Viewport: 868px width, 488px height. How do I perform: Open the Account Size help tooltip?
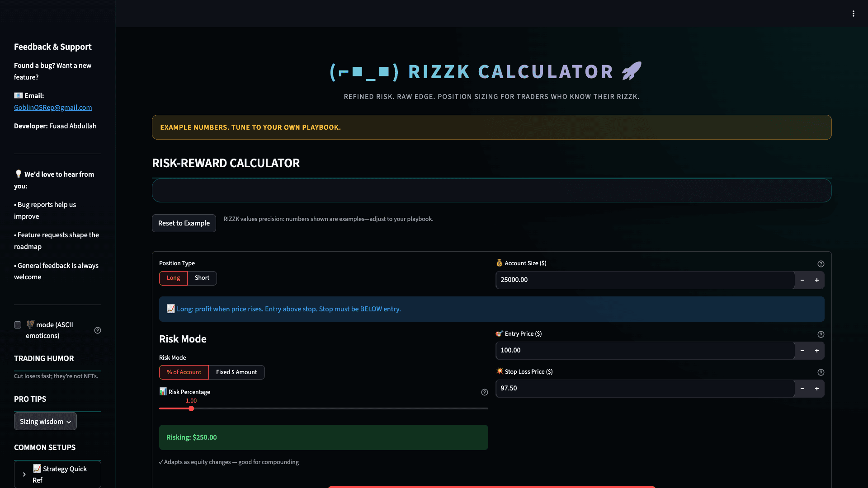821,264
